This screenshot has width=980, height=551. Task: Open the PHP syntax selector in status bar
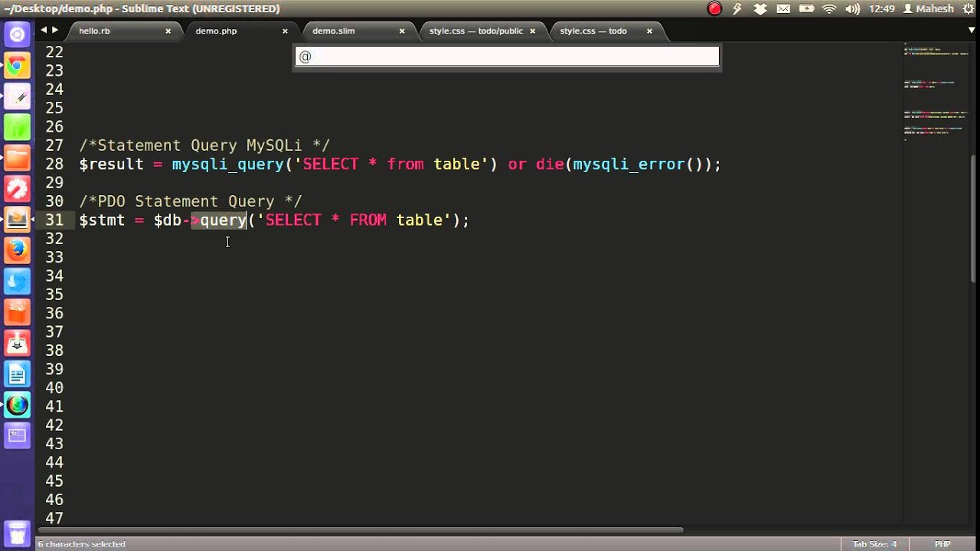(x=942, y=544)
